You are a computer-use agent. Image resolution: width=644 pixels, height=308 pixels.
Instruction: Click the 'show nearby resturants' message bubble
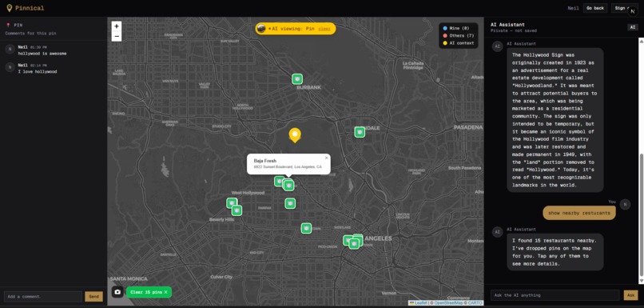579,213
